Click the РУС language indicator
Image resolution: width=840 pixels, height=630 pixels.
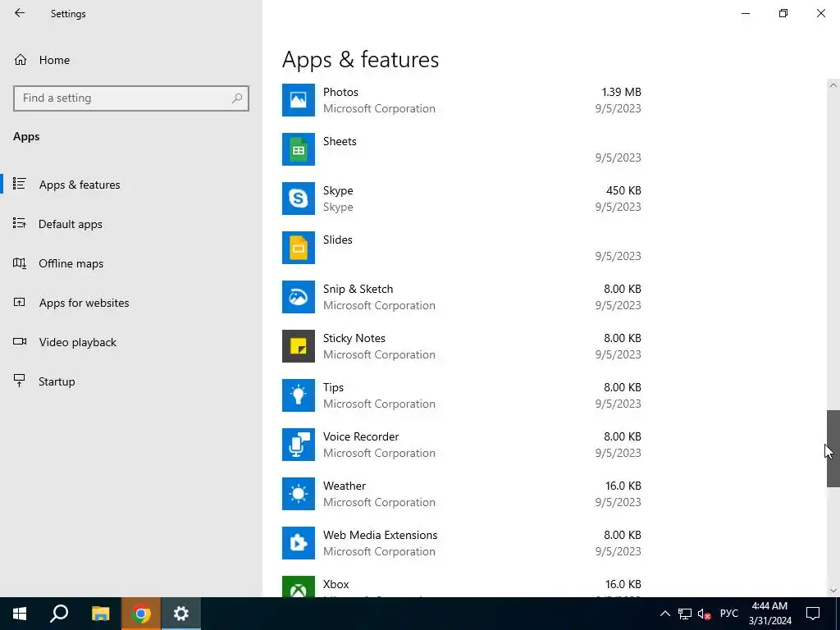728,614
